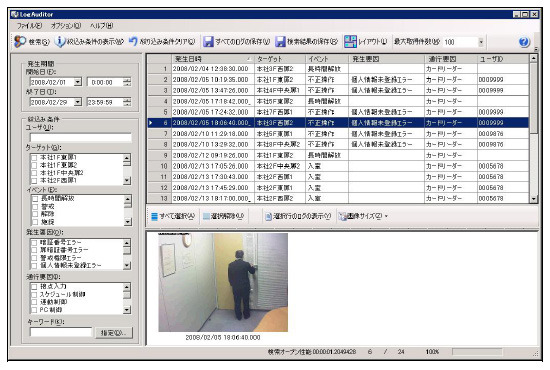Click the Select All (すべて選択) icon
This screenshot has width=550, height=370.
click(x=154, y=216)
